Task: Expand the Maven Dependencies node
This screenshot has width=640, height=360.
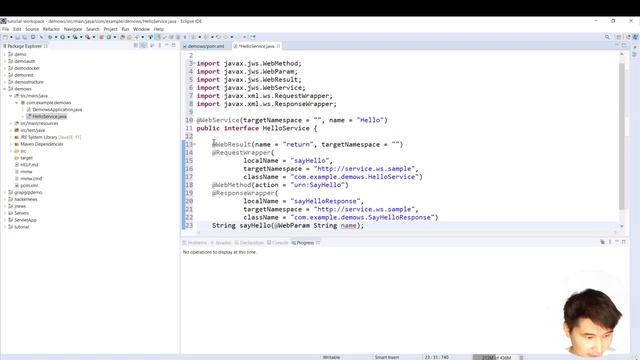Action: pos(11,144)
